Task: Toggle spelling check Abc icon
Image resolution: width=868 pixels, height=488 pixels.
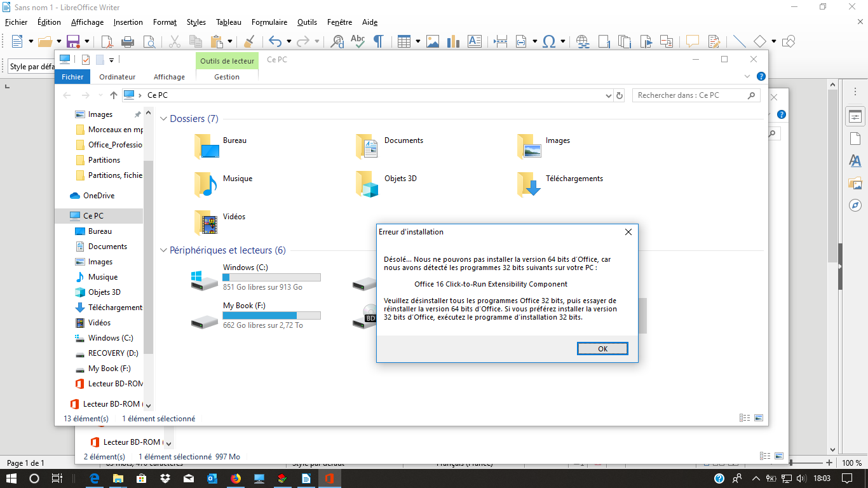Action: coord(358,41)
